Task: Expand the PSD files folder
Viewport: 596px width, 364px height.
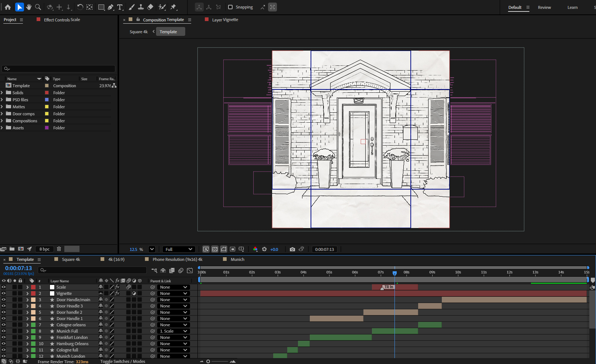Action: tap(2, 100)
